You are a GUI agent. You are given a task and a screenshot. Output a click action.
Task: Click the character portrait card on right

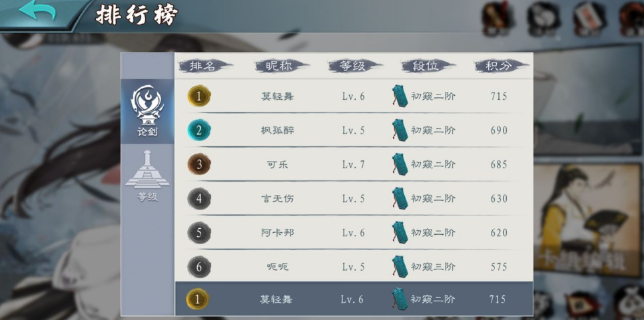pos(588,220)
